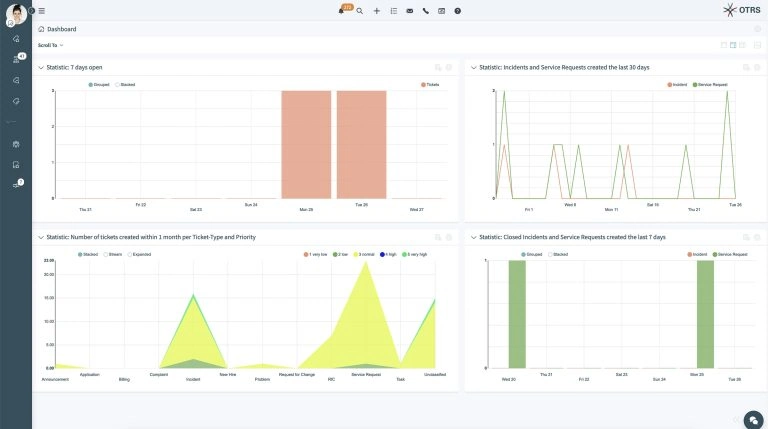Viewport: 768px width, 429px height.
Task: Collapse the 'Incidents and Service Requests 30 days' widget
Action: click(474, 68)
